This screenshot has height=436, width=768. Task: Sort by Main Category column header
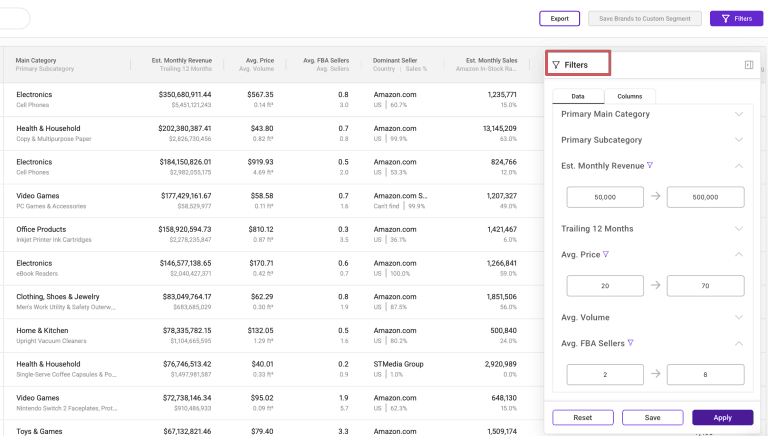click(x=36, y=60)
